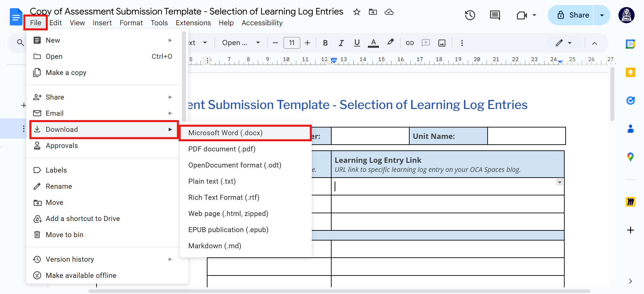
Task: Expand the New submenu
Action: point(104,40)
